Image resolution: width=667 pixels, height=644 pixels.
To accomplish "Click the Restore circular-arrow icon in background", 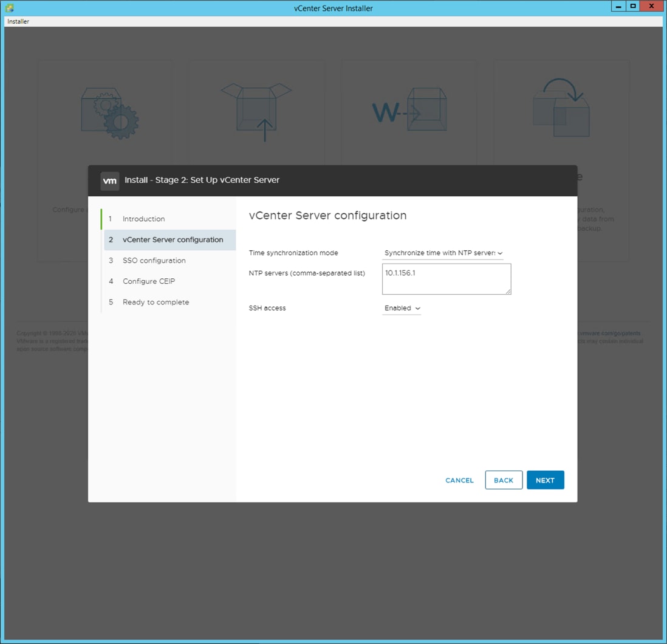I will (561, 108).
